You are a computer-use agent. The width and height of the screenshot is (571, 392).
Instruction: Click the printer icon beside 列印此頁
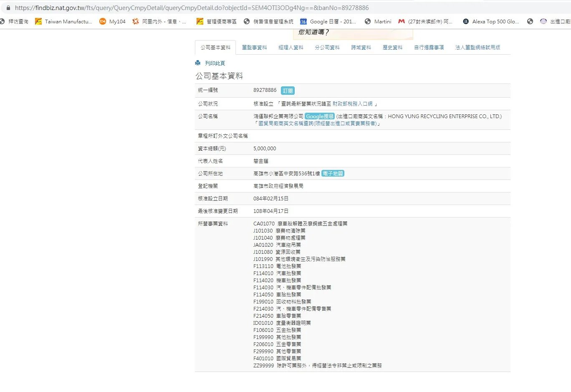pos(198,63)
